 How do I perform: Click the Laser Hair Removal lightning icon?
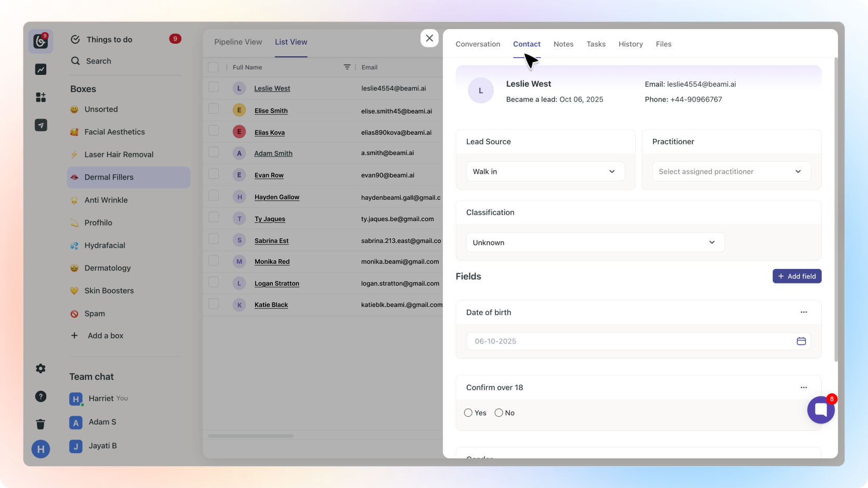[x=74, y=155]
